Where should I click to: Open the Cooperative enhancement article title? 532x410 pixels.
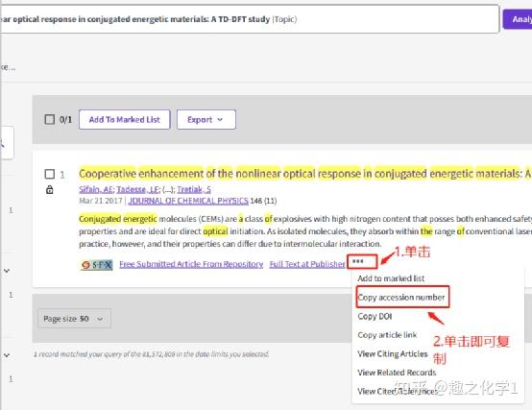point(304,174)
